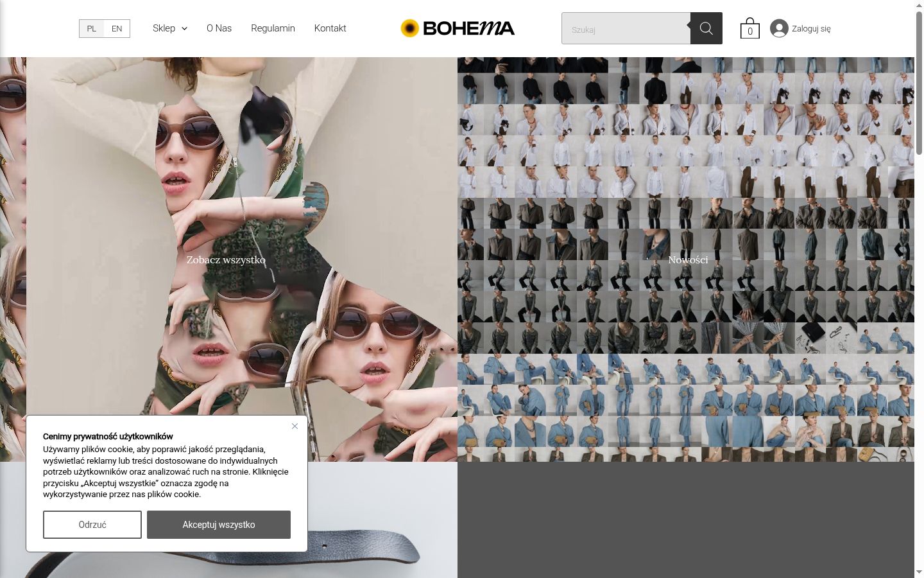Open the Regulamin page
This screenshot has height=578, width=924.
tap(273, 28)
